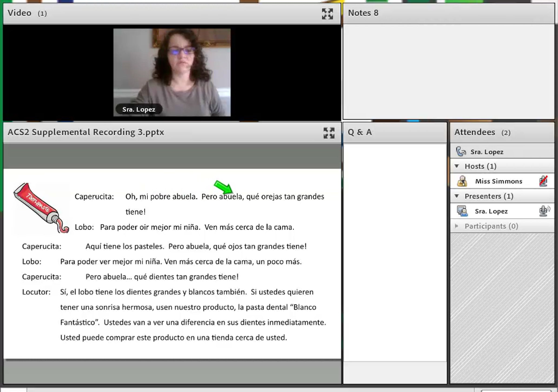Toggle Sra. Lopez's active microphone icon
Screen dimensions: 558x392
[544, 211]
